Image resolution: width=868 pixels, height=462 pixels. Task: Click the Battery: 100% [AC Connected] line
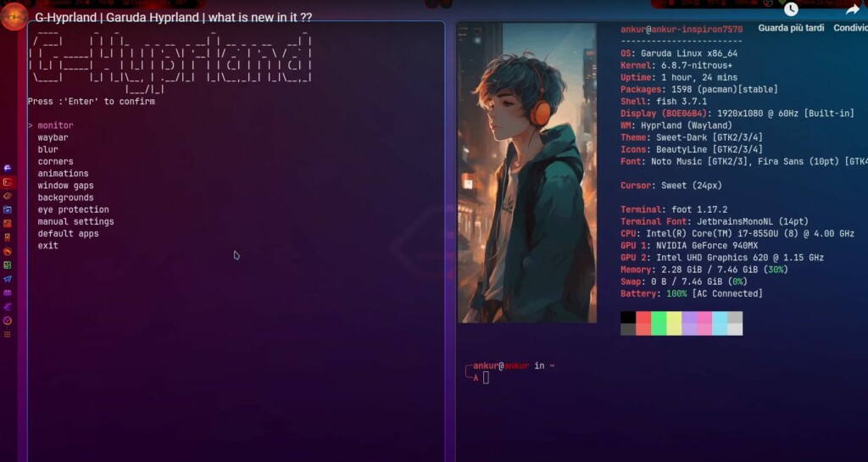pyautogui.click(x=692, y=294)
